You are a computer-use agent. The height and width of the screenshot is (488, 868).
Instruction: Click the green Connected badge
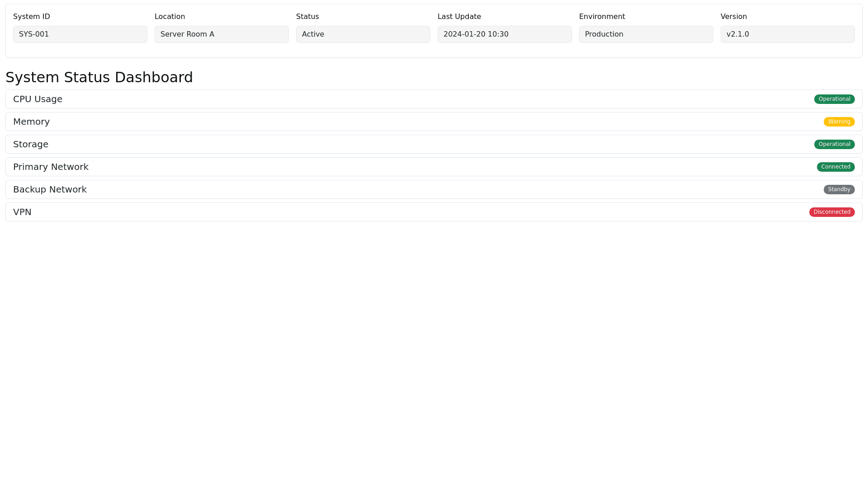click(x=835, y=167)
